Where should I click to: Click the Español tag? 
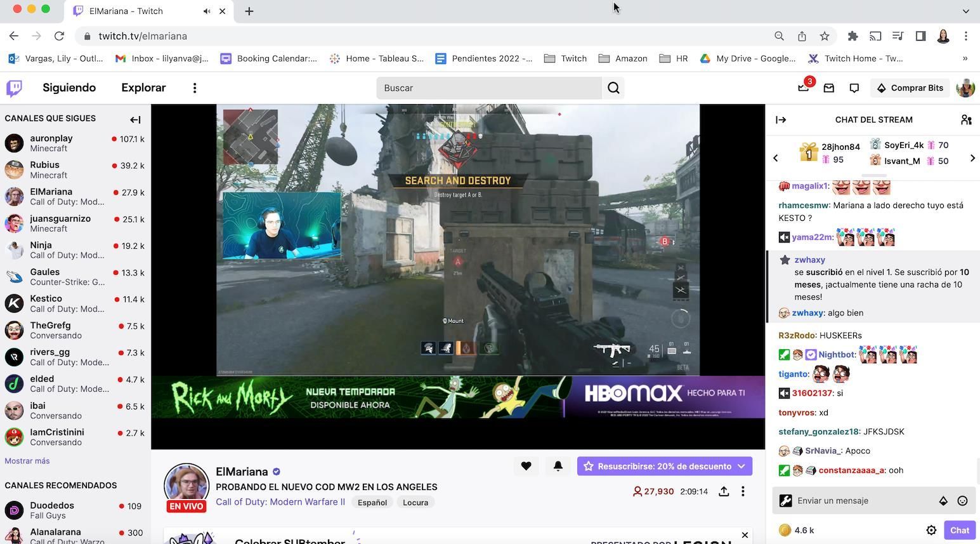(372, 502)
